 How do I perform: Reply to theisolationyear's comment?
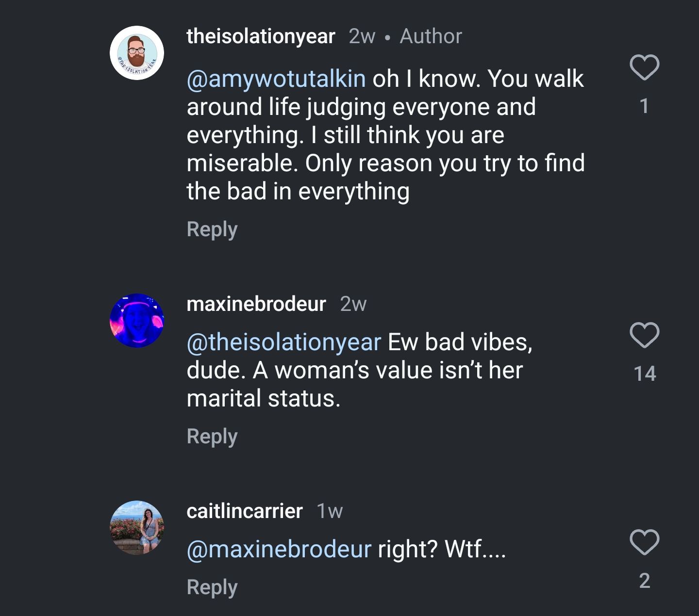(212, 229)
